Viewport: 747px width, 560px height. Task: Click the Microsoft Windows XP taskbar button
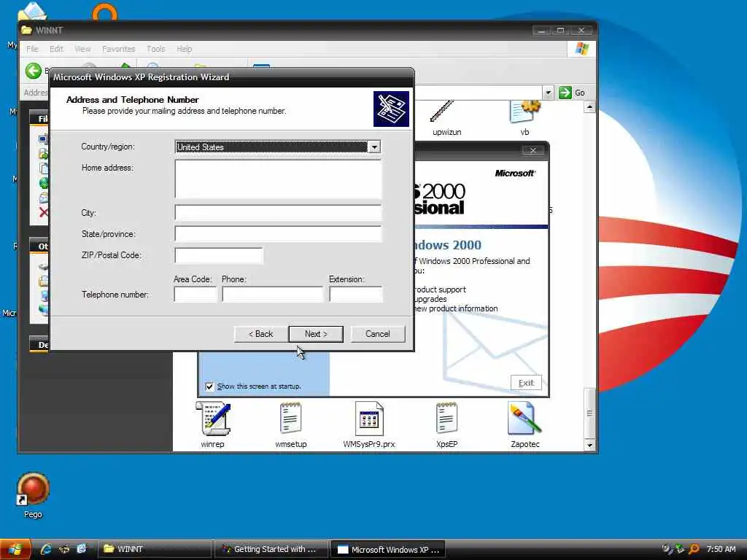388,549
